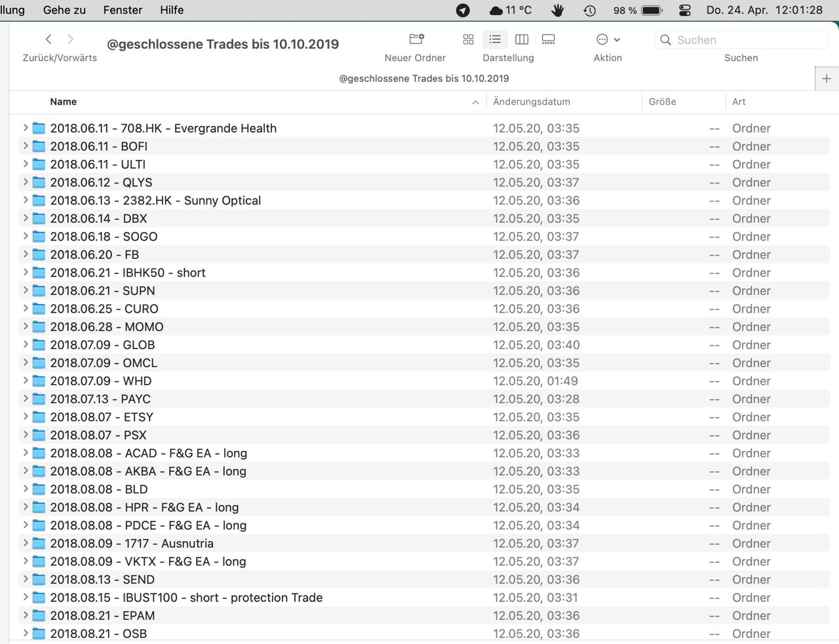Expand the 2018.08.21 - EPAM folder
The height and width of the screenshot is (644, 839).
[x=26, y=615]
